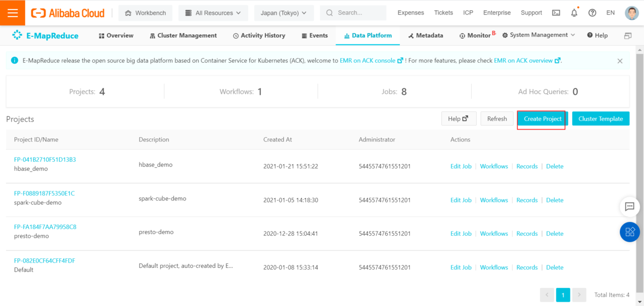Open the Workbench button
This screenshot has height=306, width=644.
tap(146, 13)
